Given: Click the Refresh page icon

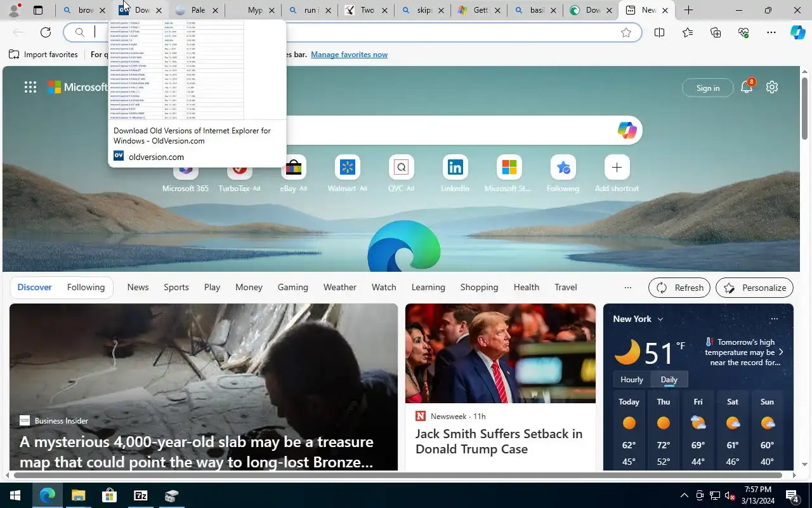Looking at the screenshot, I should click(46, 32).
